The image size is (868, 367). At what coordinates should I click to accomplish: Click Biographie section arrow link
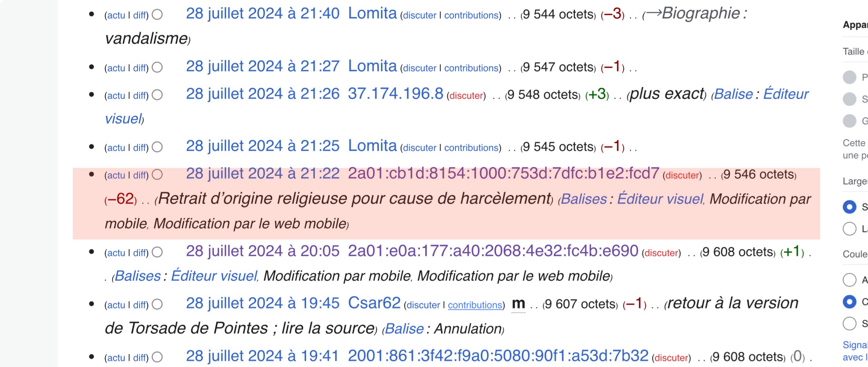click(x=654, y=13)
